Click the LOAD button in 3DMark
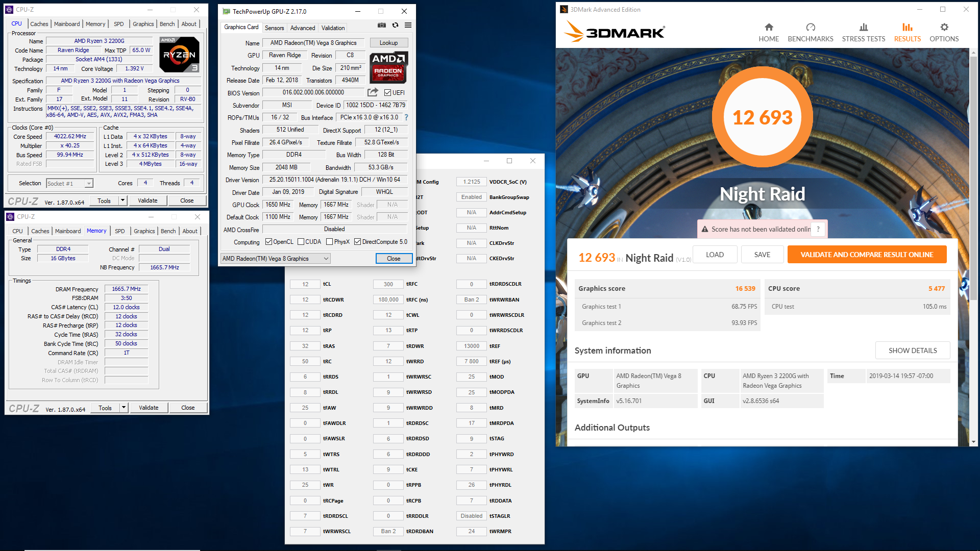Viewport: 980px width, 551px height. (x=715, y=255)
